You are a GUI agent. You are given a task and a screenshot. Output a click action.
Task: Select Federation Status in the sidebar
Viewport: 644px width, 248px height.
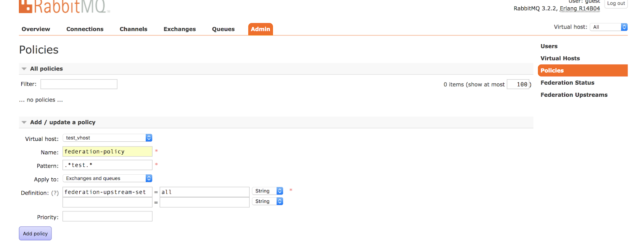[567, 83]
